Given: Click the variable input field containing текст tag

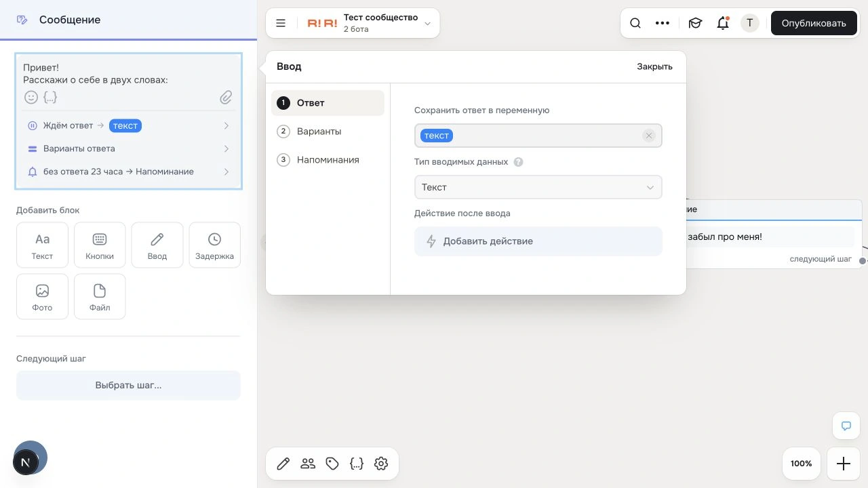Looking at the screenshot, I should (538, 136).
